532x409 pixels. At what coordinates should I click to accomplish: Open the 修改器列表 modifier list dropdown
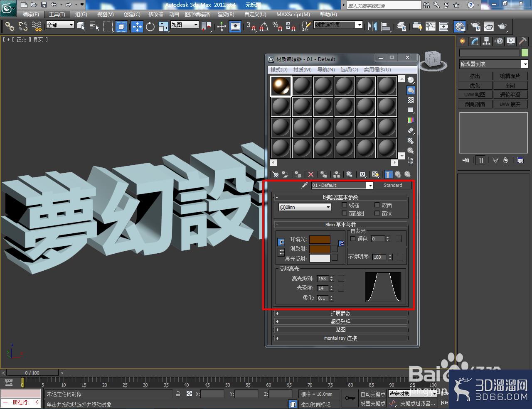493,64
